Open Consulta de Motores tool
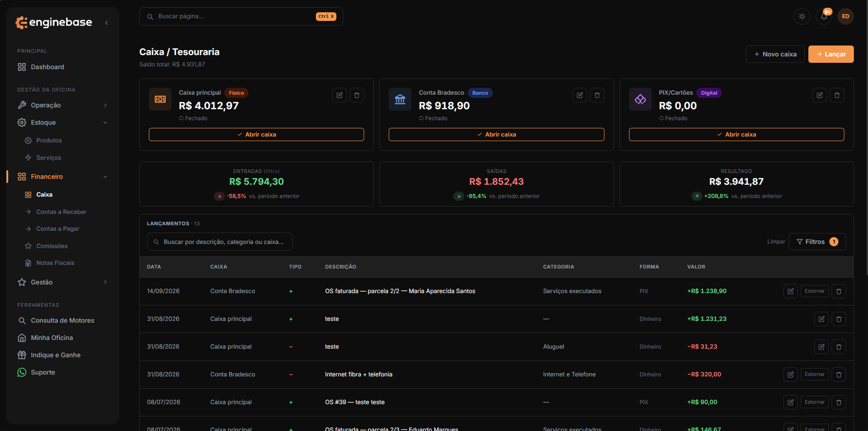 tap(63, 320)
